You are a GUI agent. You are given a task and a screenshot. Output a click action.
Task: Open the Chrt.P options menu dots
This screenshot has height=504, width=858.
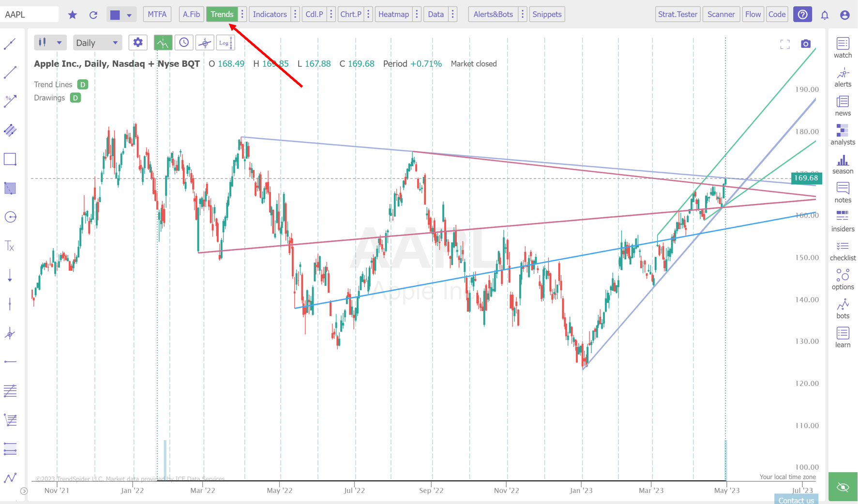368,15
